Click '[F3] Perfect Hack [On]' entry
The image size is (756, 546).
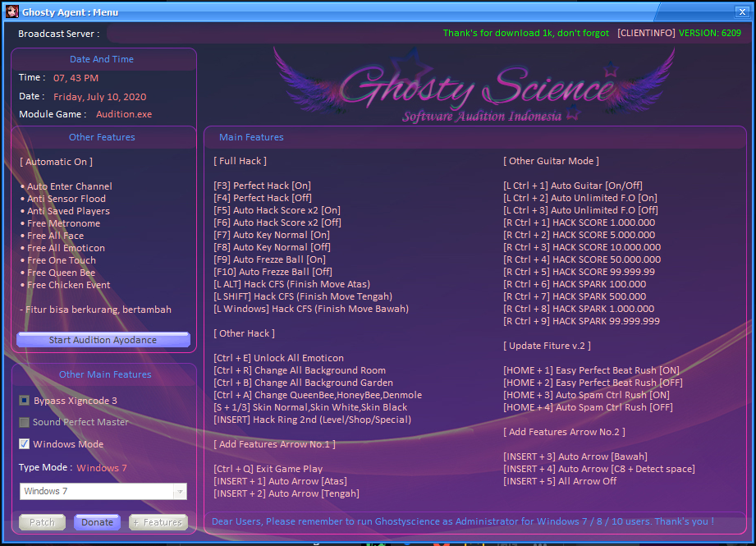(x=263, y=186)
